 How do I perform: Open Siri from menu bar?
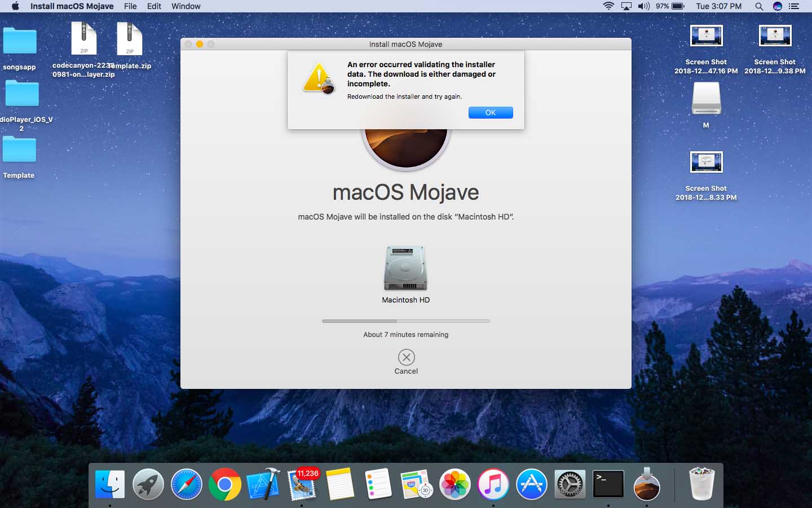click(x=778, y=6)
